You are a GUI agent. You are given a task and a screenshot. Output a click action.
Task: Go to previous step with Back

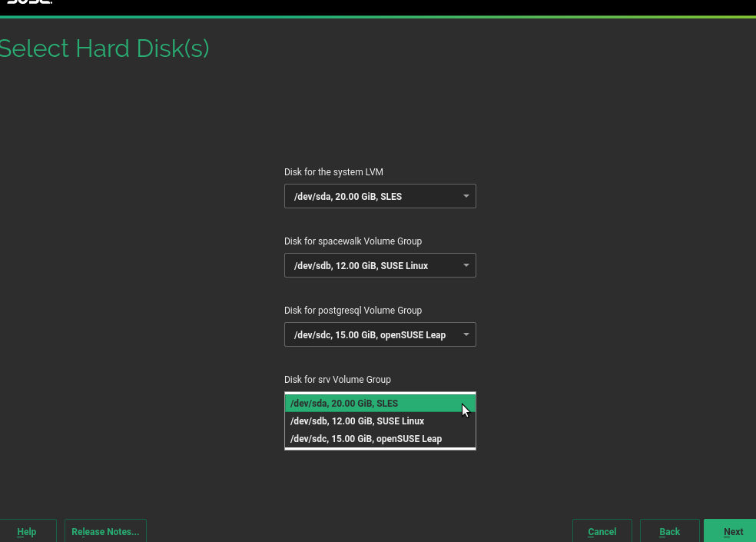tap(669, 531)
